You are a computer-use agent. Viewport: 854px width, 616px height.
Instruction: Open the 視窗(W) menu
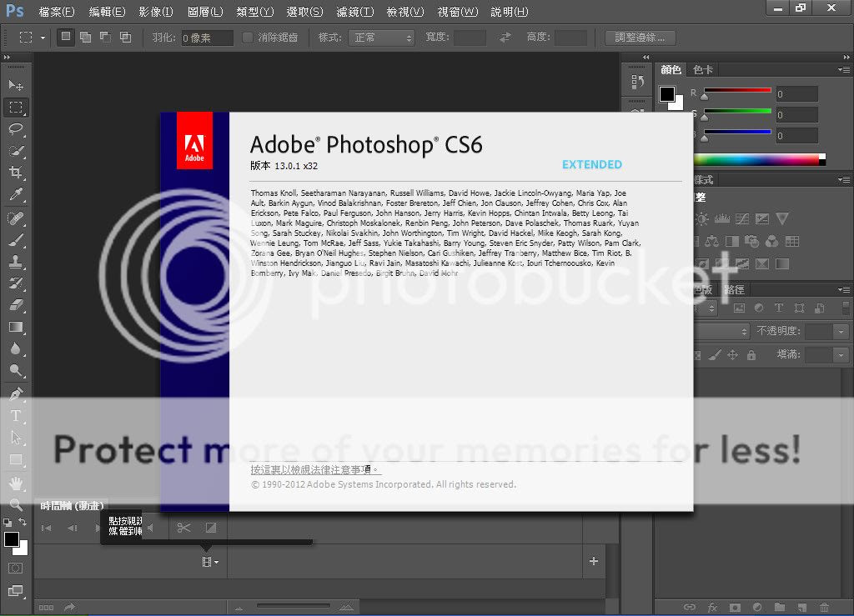(x=458, y=12)
